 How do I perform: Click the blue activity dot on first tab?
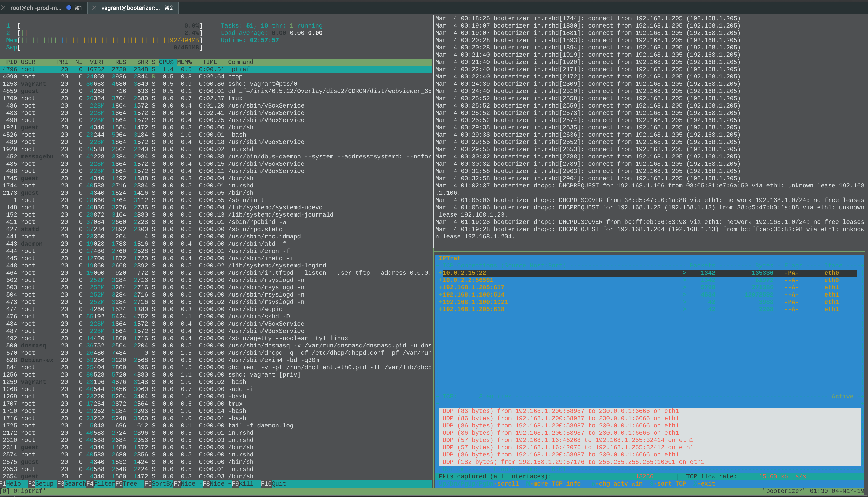coord(69,8)
